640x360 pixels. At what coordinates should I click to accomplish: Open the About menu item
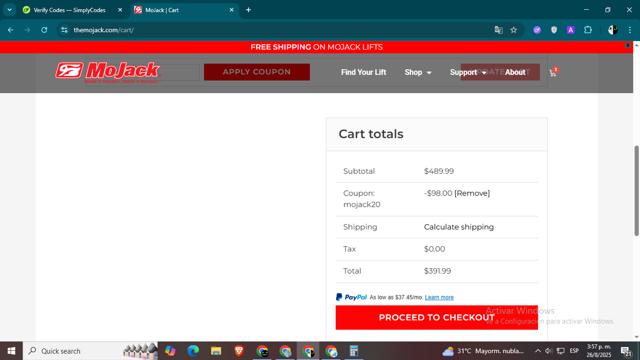[515, 72]
